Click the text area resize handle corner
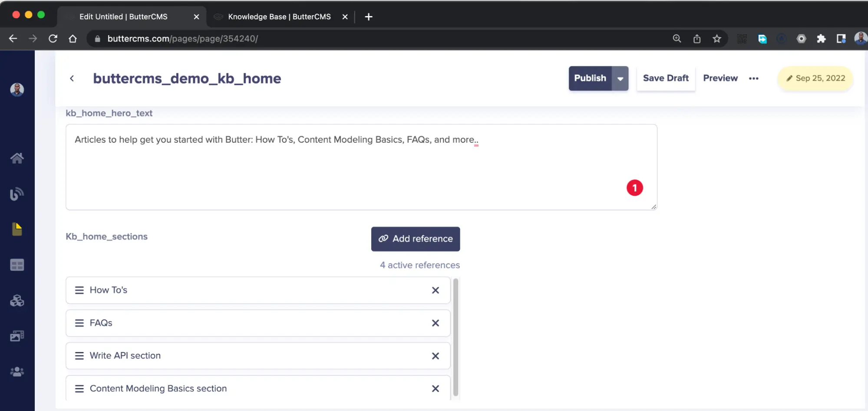This screenshot has height=411, width=868. coord(653,207)
